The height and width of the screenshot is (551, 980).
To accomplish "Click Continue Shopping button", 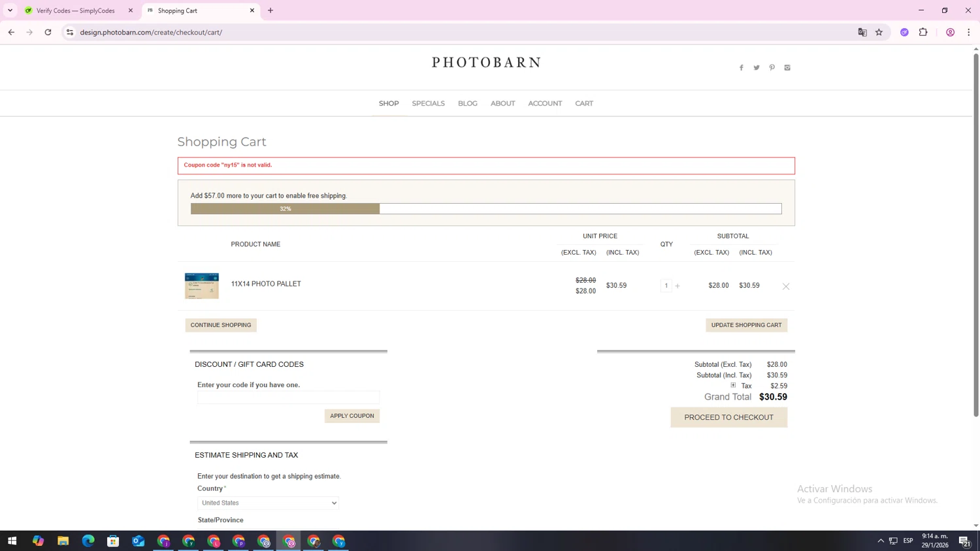I will [221, 325].
